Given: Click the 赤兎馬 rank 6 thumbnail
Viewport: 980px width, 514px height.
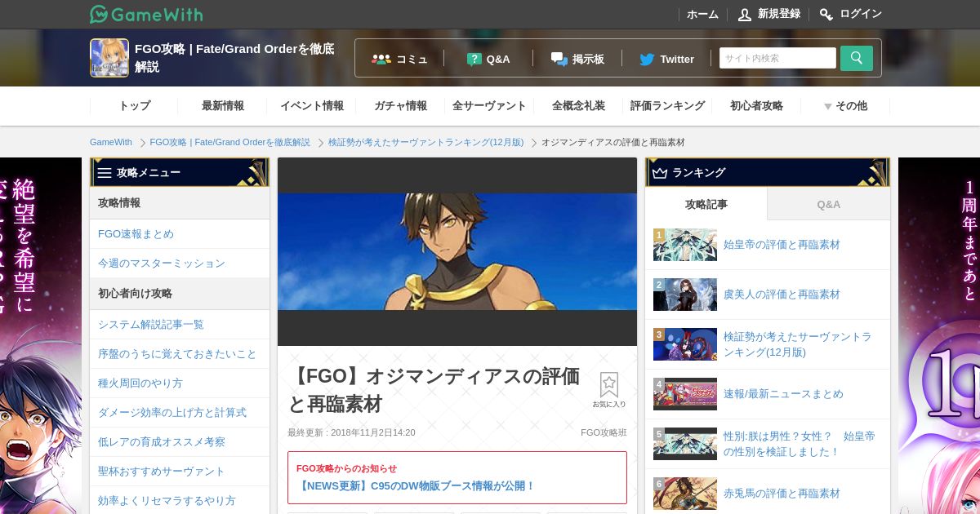Looking at the screenshot, I should pyautogui.click(x=685, y=494).
